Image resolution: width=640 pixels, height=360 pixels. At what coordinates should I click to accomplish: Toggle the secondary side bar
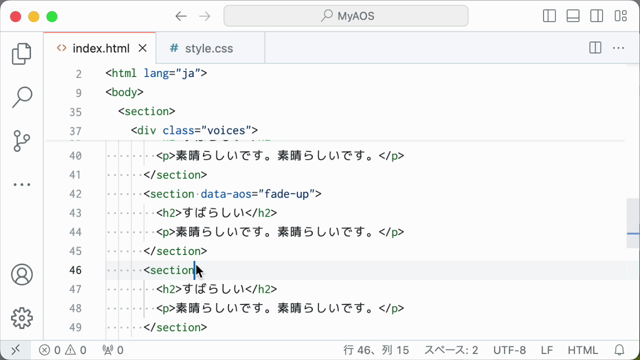(x=596, y=16)
